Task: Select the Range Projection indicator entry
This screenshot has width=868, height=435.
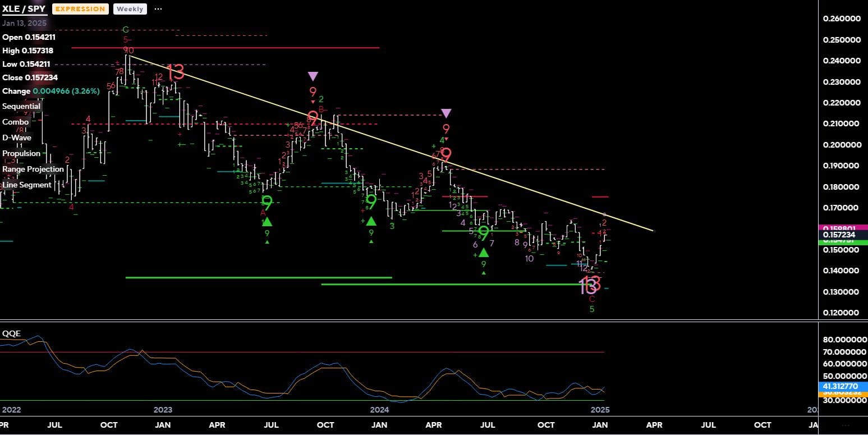Action: click(x=33, y=169)
